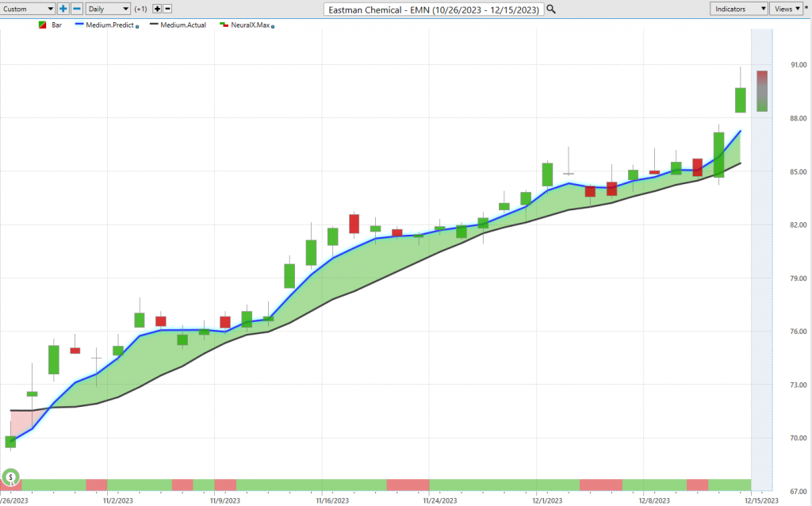Click the 91.00 price axis label
812x506 pixels.
(x=799, y=65)
